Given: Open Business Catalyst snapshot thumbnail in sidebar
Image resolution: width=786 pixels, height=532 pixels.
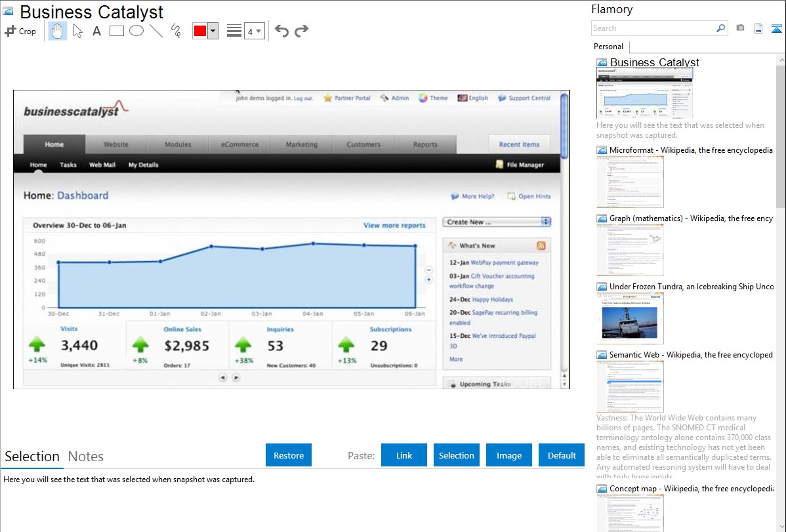Looking at the screenshot, I should (645, 93).
